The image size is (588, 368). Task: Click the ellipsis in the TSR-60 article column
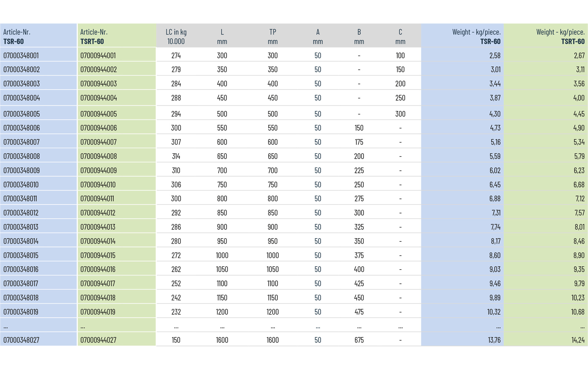6,326
